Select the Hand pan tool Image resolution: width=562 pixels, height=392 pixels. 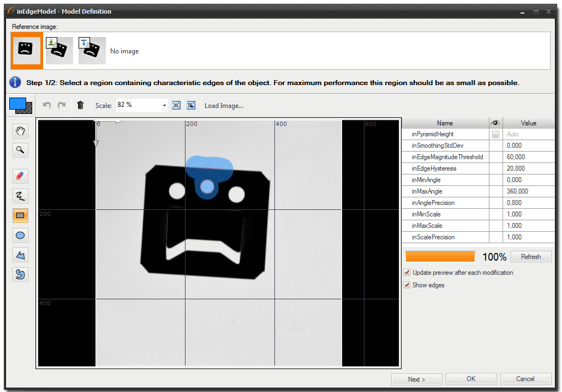point(20,130)
